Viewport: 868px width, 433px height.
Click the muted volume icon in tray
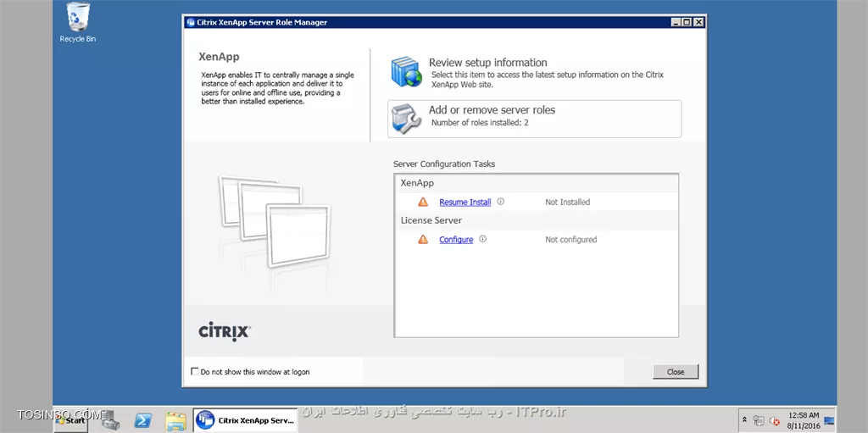(775, 421)
